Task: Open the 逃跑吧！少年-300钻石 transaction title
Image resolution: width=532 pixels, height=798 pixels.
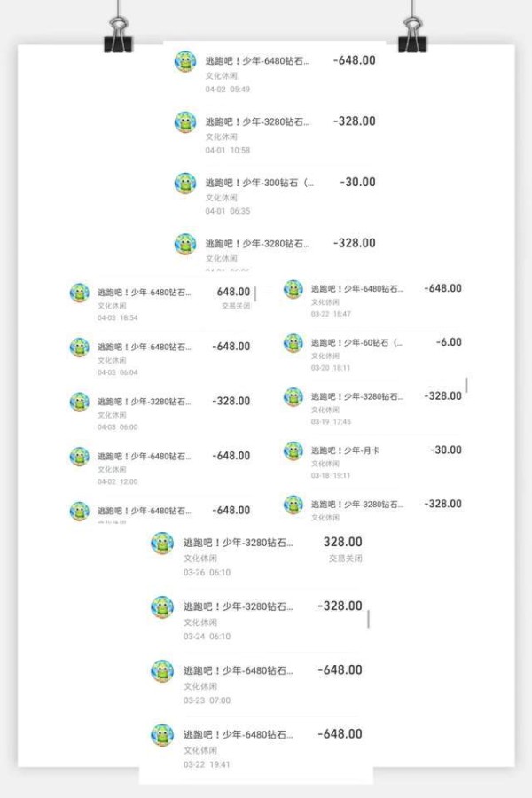Action: pos(260,183)
